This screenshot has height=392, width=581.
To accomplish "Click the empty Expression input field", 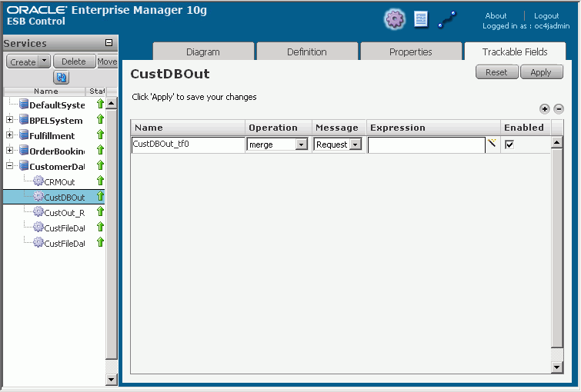I will 426,145.
